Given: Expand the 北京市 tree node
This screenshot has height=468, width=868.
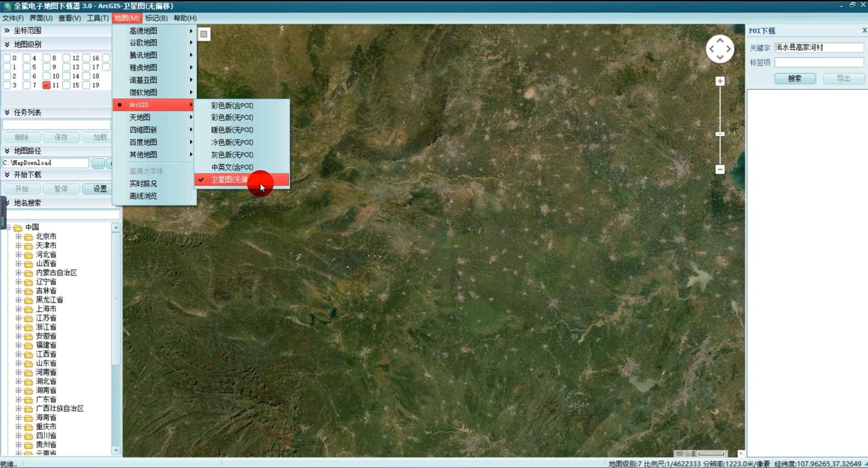Looking at the screenshot, I should [x=18, y=236].
